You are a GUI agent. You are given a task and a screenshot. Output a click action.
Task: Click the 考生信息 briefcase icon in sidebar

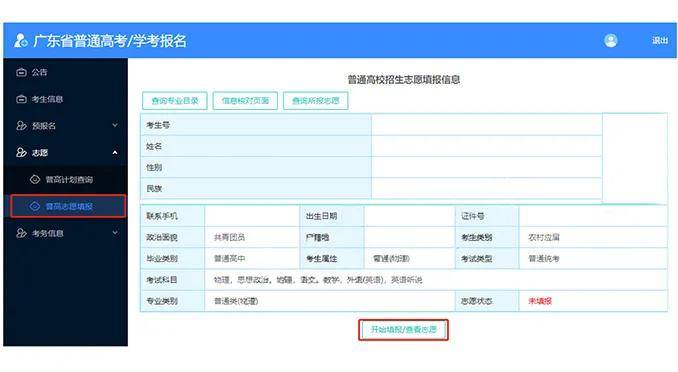pos(21,99)
